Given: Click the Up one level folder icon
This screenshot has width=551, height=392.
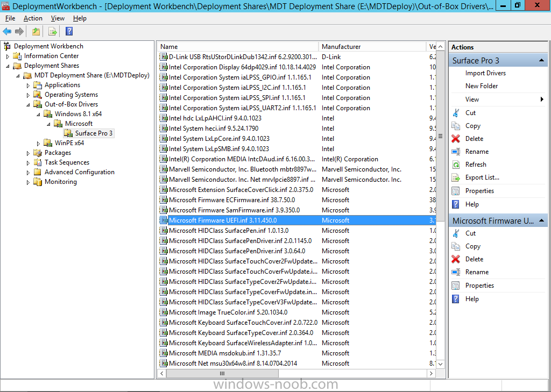Looking at the screenshot, I should (36, 32).
